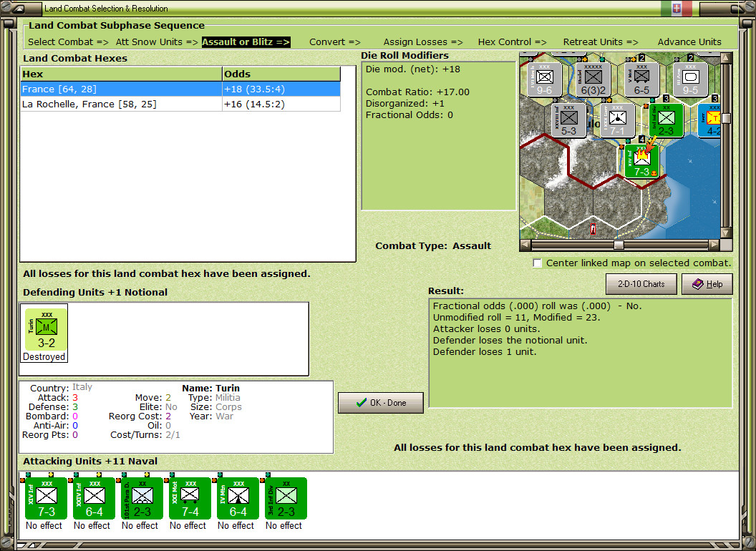Click the 6-5 mech counter on map
The image size is (756, 551).
tap(641, 79)
